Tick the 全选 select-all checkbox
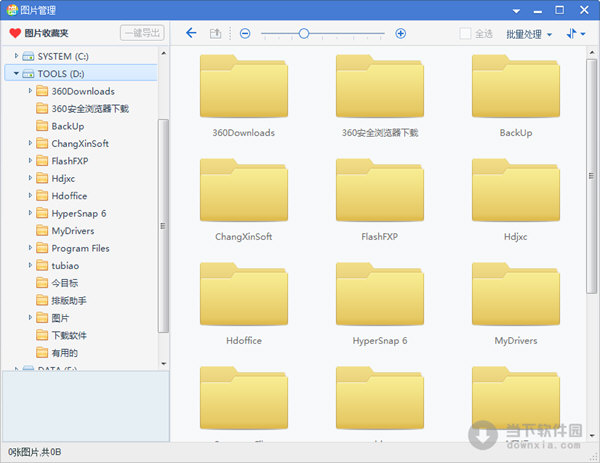This screenshot has width=600, height=463. click(x=465, y=34)
